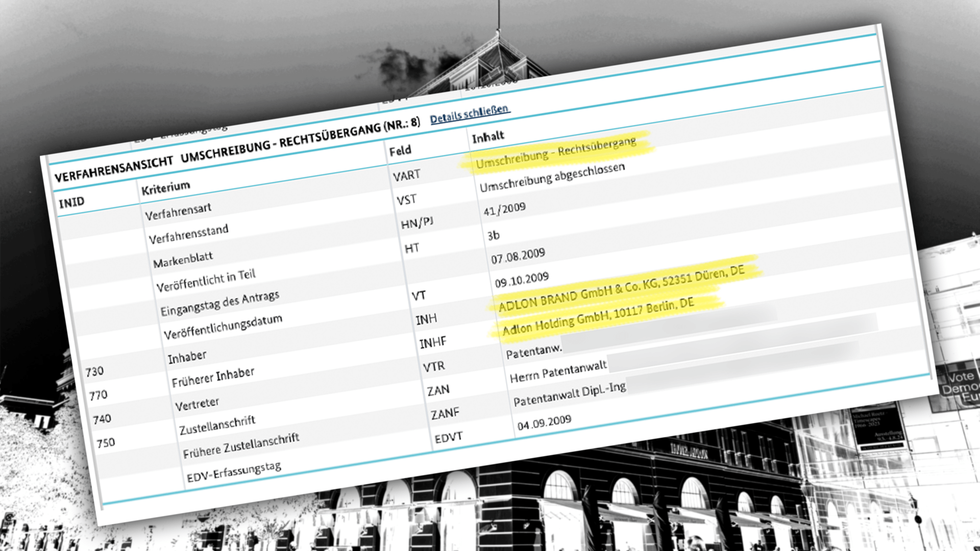980x551 pixels.
Task: Select the date '07.08.2009'
Action: point(518,256)
